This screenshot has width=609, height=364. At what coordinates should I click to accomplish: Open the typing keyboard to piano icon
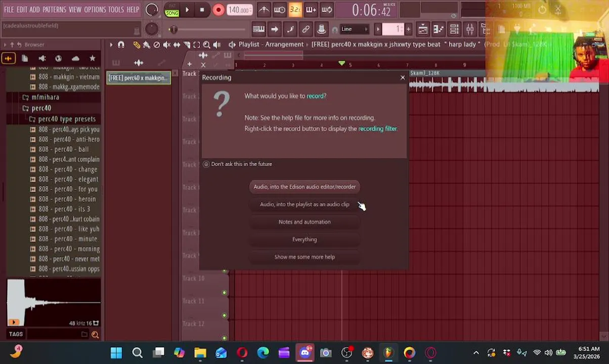click(x=258, y=29)
